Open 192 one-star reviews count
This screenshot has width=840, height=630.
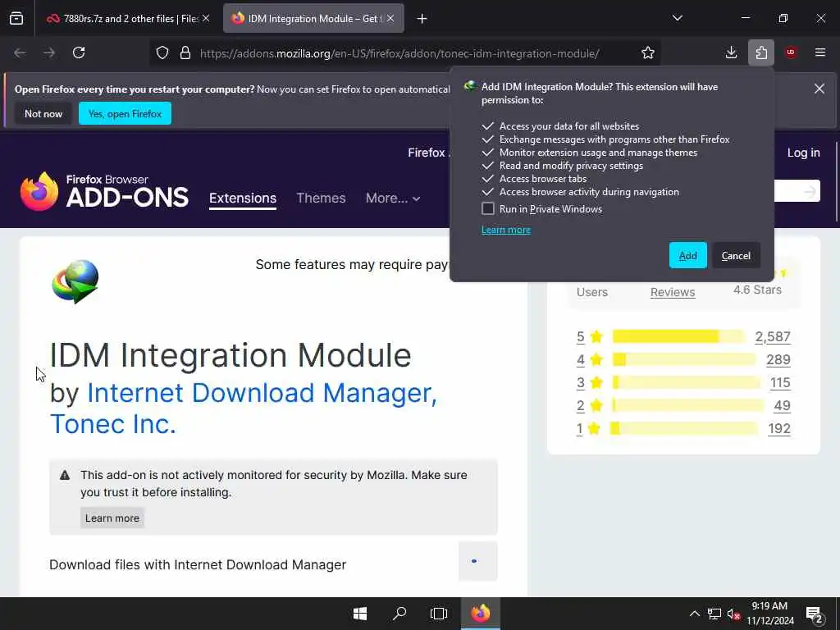pyautogui.click(x=779, y=428)
